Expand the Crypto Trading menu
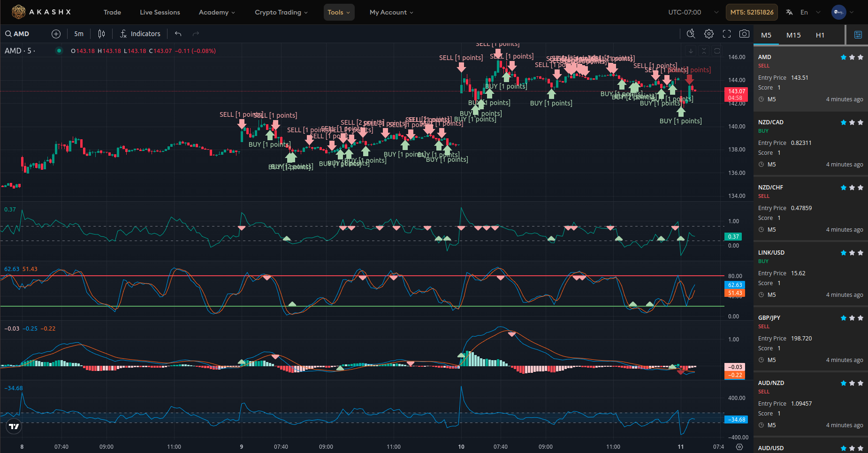Image resolution: width=868 pixels, height=453 pixels. point(281,12)
